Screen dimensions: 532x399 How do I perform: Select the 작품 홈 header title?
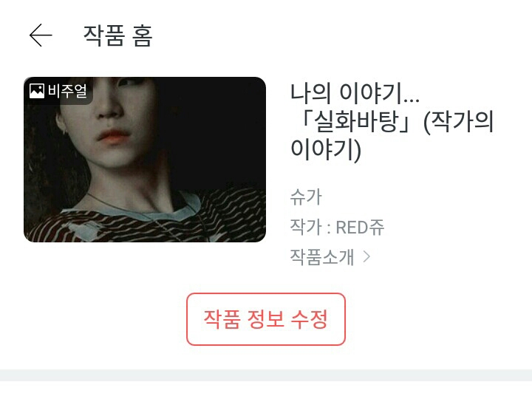[118, 35]
